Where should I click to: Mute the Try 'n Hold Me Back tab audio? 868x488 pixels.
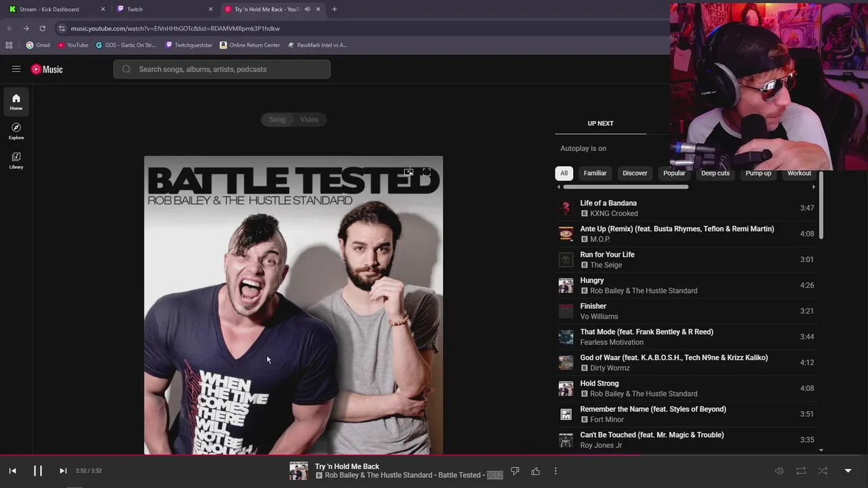(x=307, y=9)
